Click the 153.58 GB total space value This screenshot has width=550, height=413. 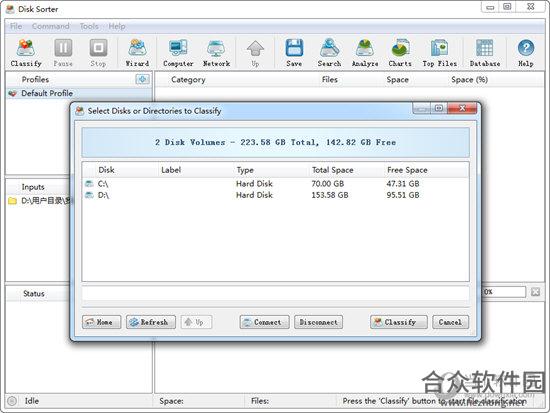330,195
